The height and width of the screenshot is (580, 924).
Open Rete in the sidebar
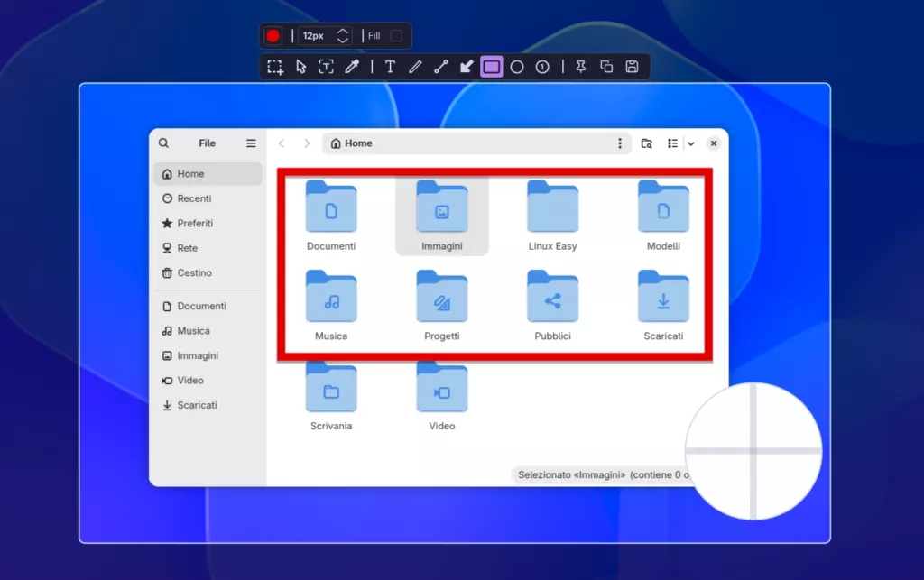tap(208, 248)
